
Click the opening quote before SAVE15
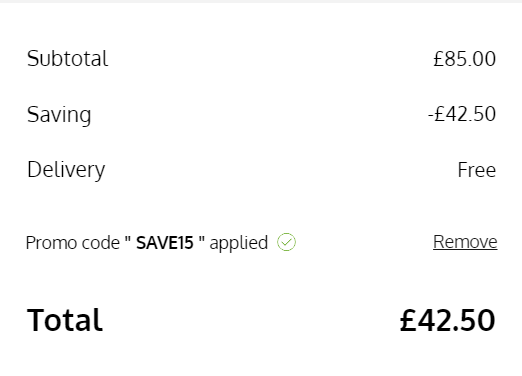[128, 239]
